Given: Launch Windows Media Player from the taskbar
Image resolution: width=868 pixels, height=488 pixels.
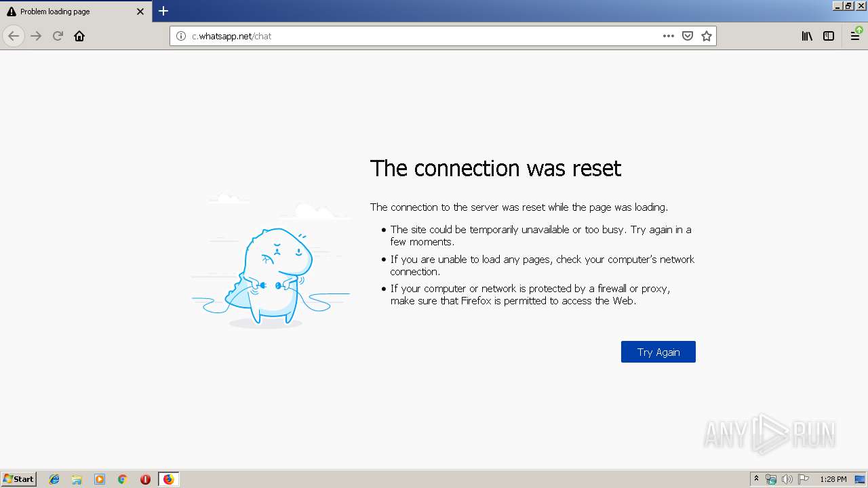Looking at the screenshot, I should coord(100,479).
